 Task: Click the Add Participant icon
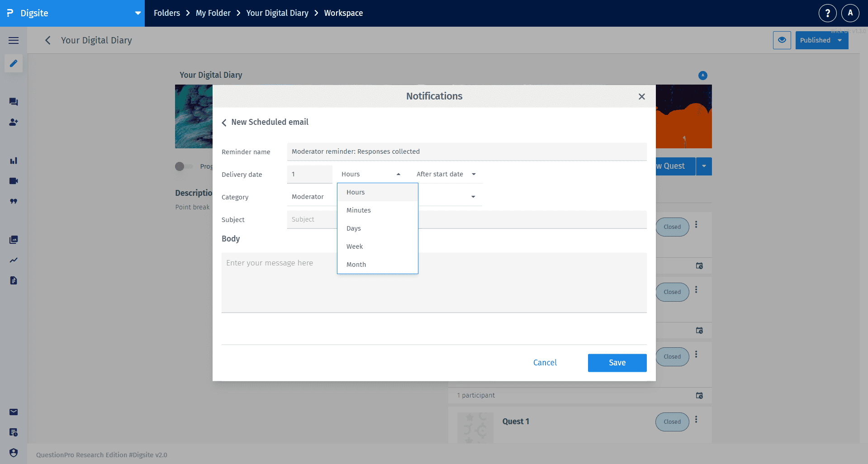point(13,122)
